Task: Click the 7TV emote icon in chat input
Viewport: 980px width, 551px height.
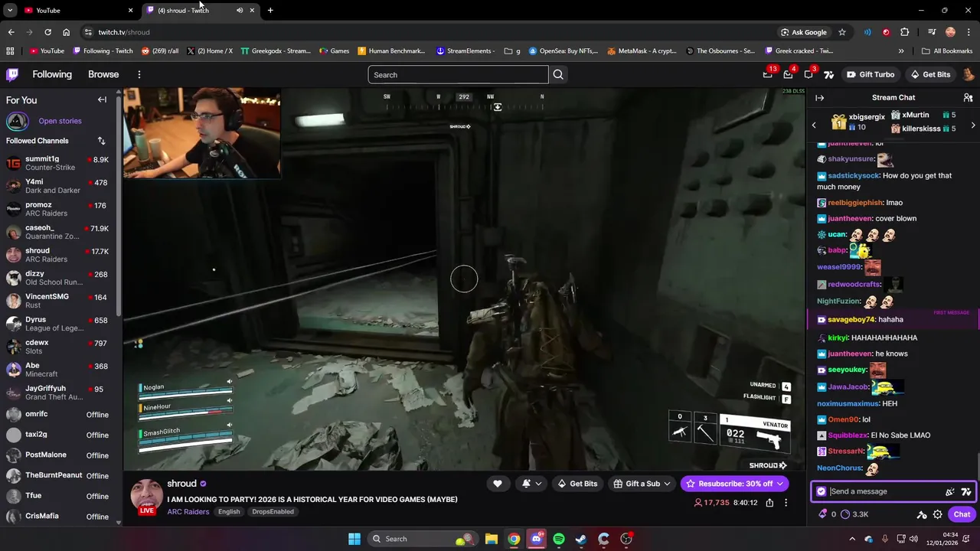Action: click(966, 491)
